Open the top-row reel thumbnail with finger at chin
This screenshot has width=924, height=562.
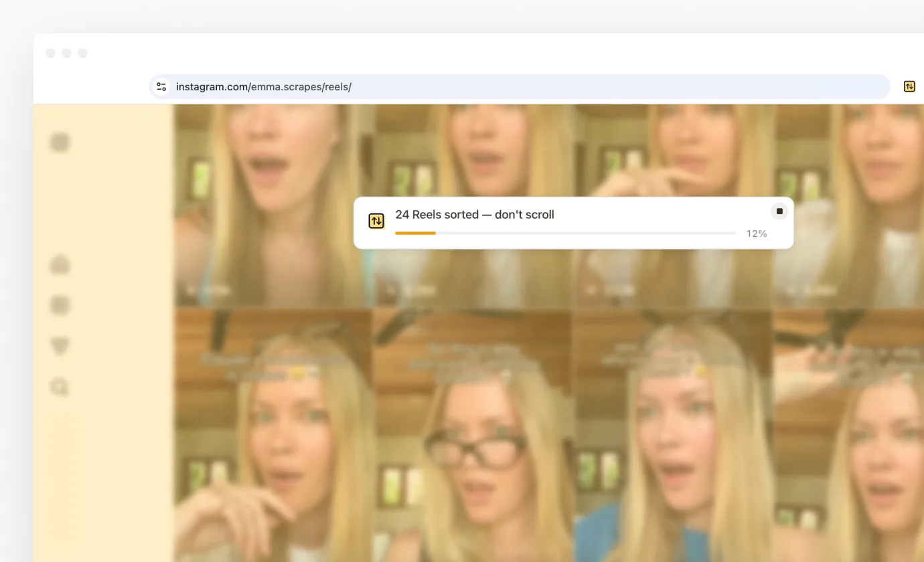coord(674,205)
